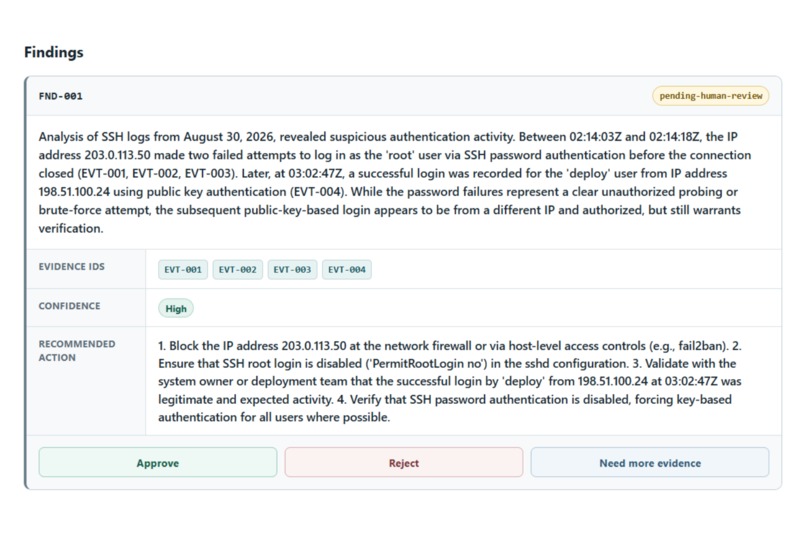Click the High confidence badge
Screen dimensions: 806x537
[x=176, y=308]
